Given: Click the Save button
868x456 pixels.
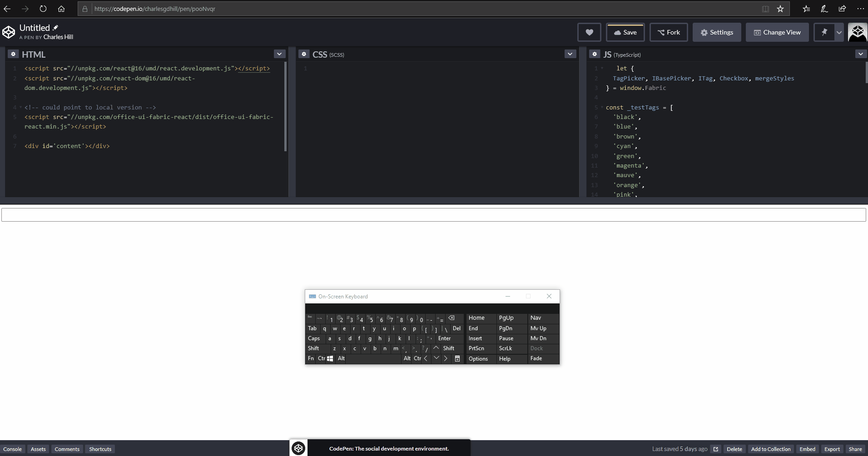Looking at the screenshot, I should pos(625,32).
